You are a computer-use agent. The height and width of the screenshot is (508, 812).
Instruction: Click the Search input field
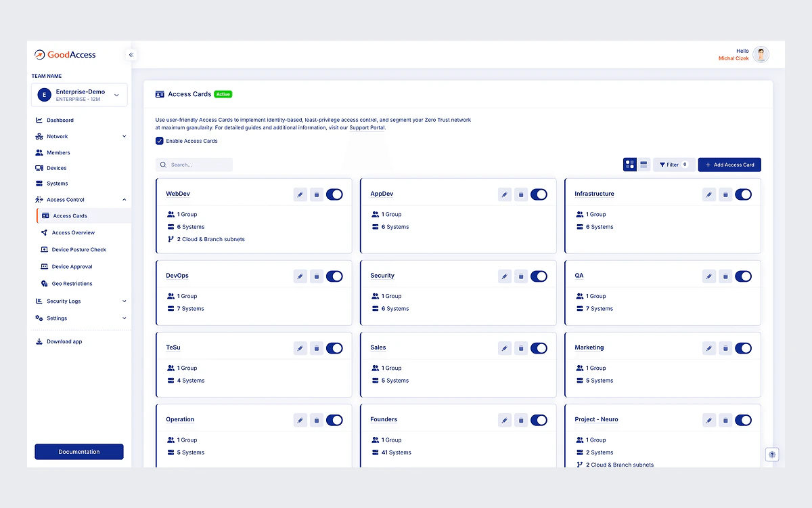194,165
